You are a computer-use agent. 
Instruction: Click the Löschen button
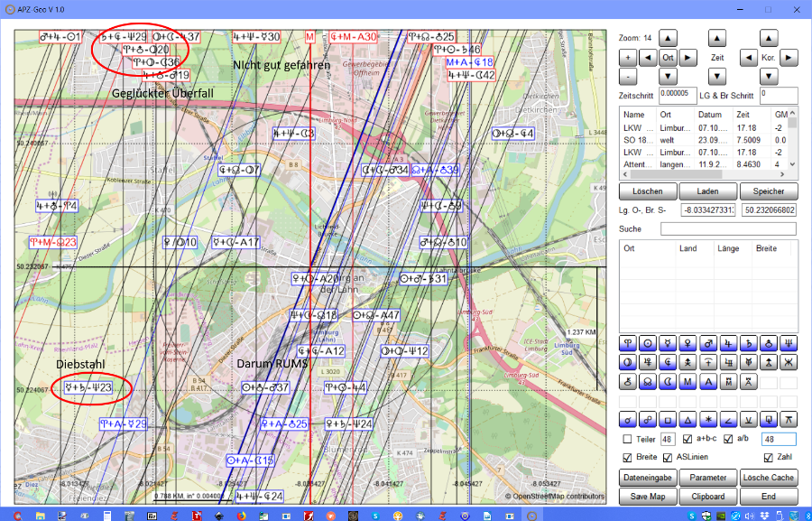[648, 191]
